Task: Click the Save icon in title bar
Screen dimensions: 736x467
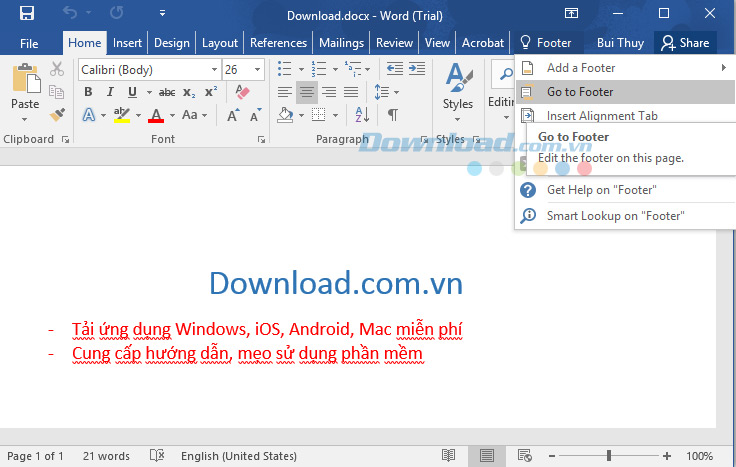Action: [27, 13]
